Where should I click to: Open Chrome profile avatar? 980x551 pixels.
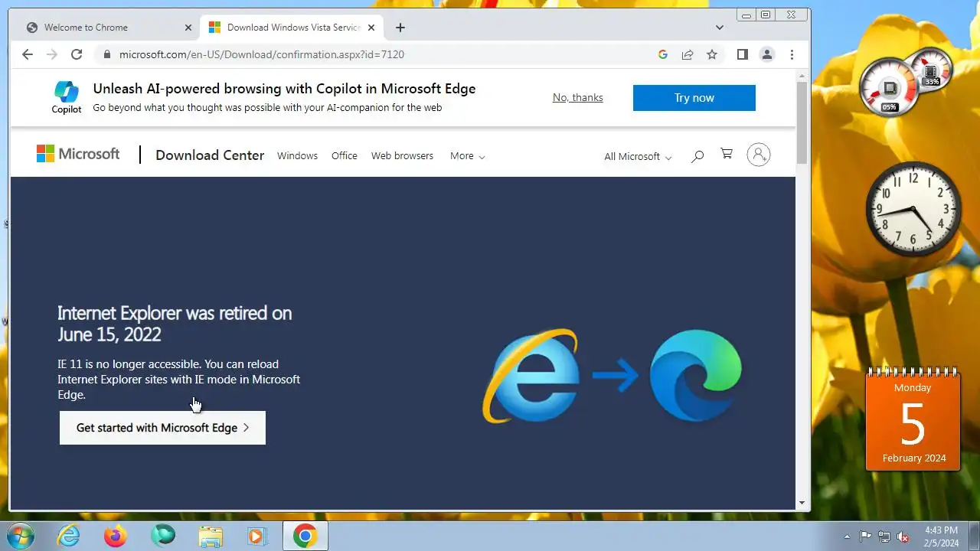[766, 54]
